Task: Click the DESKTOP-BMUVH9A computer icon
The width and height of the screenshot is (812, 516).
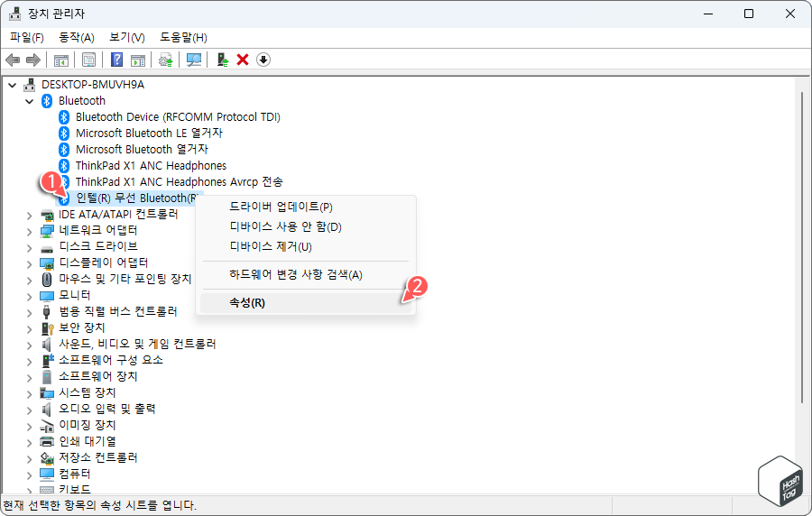Action: click(x=30, y=85)
